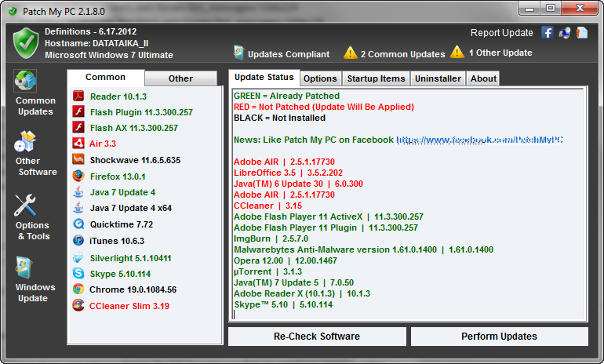The height and width of the screenshot is (364, 604).
Task: Open the Options tab
Action: pos(320,78)
